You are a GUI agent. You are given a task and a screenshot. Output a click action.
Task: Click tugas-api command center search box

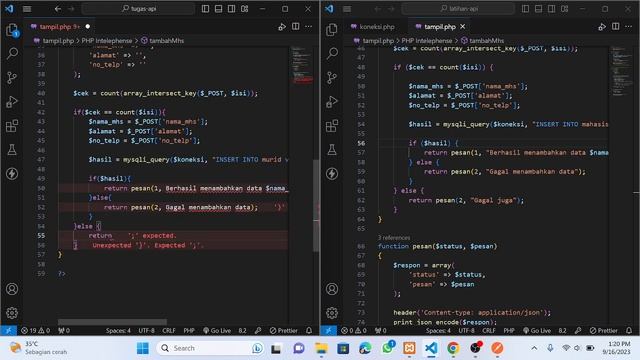click(138, 9)
